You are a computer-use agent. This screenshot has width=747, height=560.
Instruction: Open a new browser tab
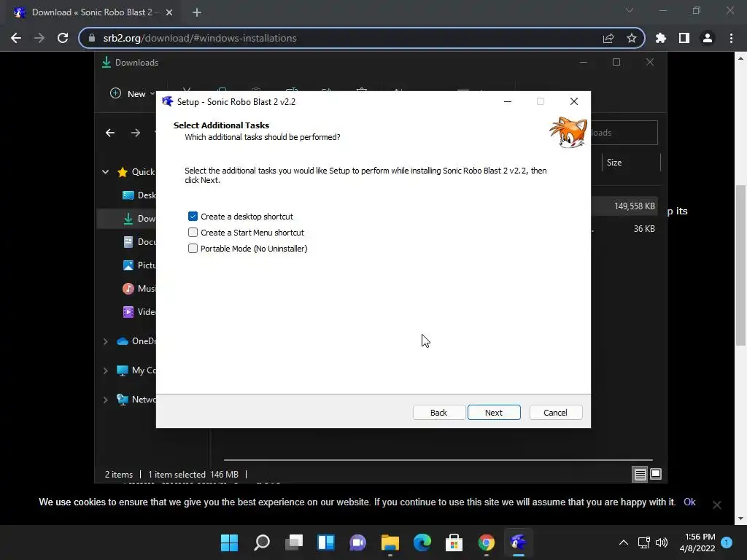(x=197, y=12)
